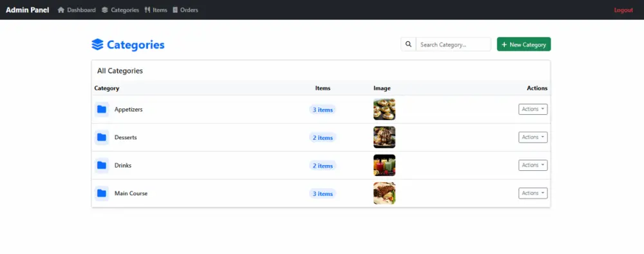Click the Category column header

tap(107, 88)
